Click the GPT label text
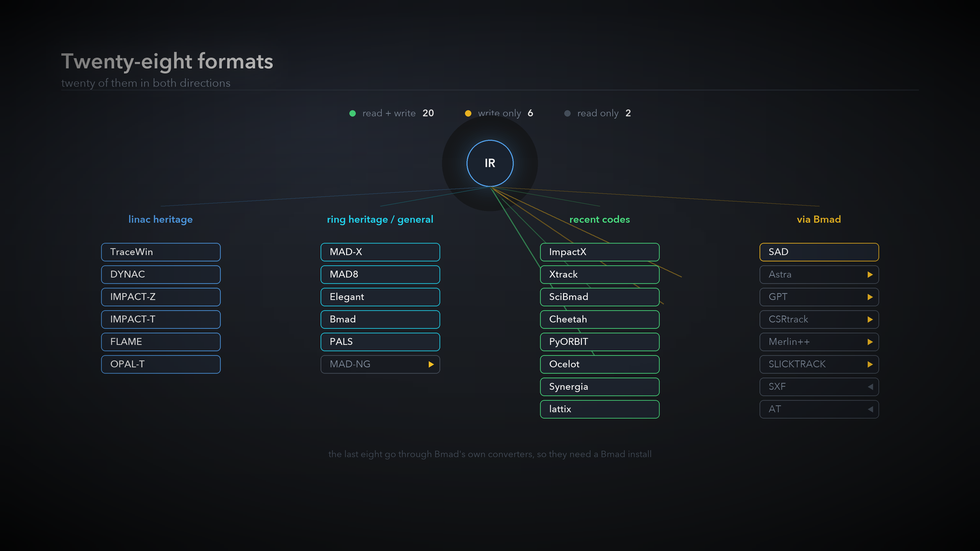This screenshot has height=551, width=980. coord(778,297)
